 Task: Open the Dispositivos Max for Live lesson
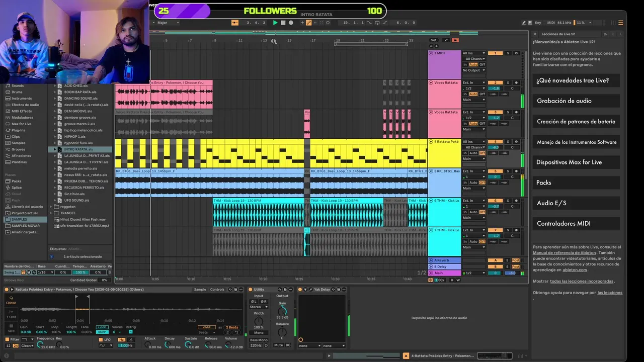[576, 162]
